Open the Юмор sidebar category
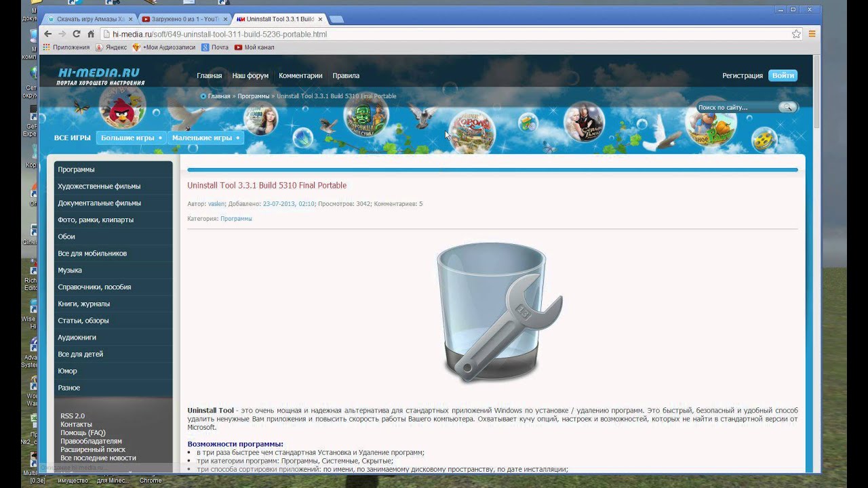 (x=113, y=371)
